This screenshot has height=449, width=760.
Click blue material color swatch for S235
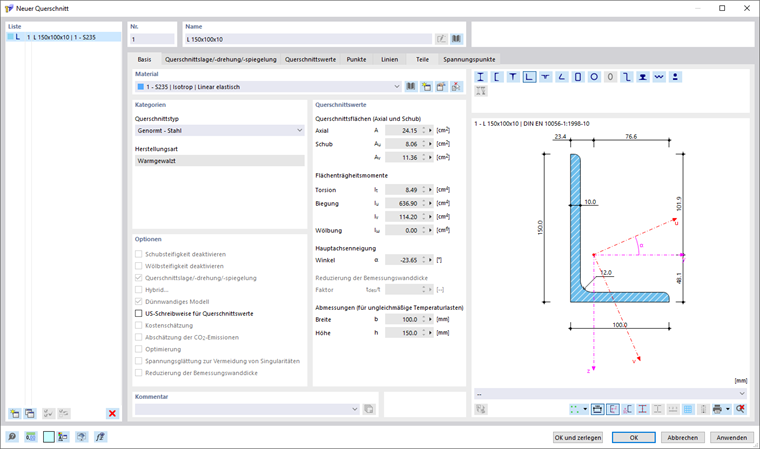pos(141,87)
